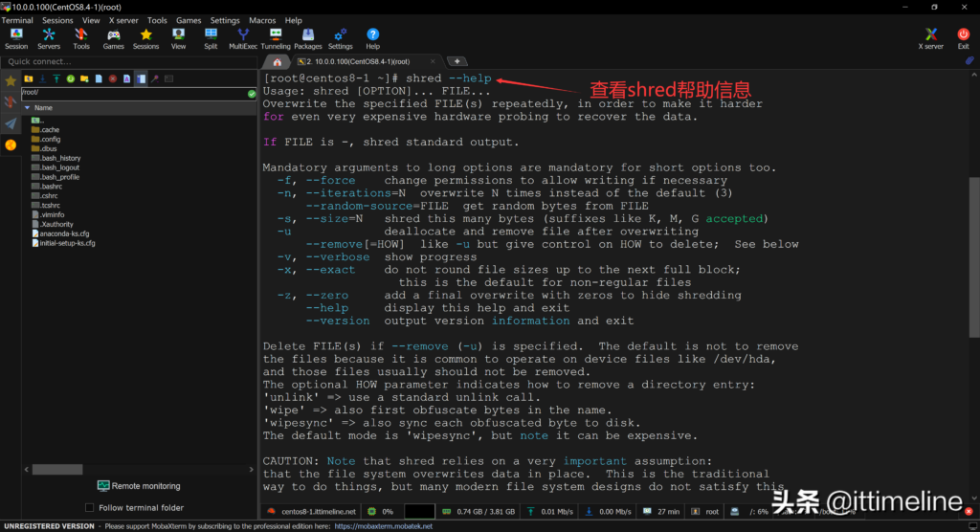Open the Packages manager icon
Image resolution: width=980 pixels, height=532 pixels.
(x=308, y=35)
